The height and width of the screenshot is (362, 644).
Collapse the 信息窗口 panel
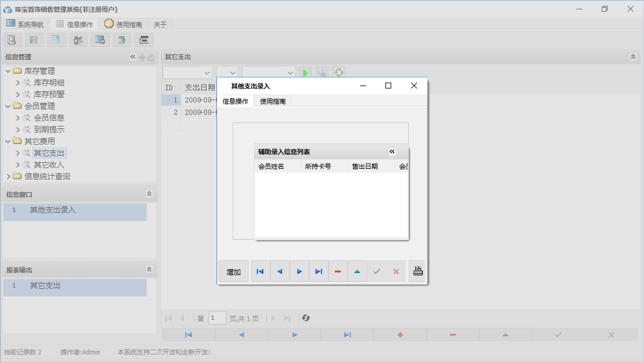pyautogui.click(x=149, y=194)
